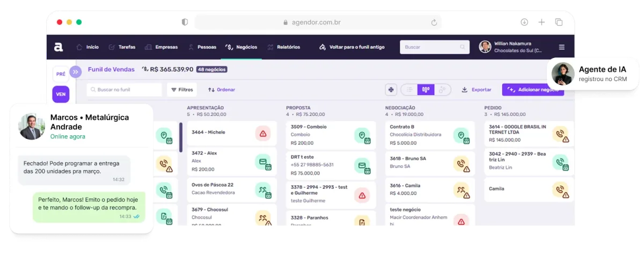Screen dimensions: 644x255
Task: Click the browser downloads icon
Action: pos(524,22)
